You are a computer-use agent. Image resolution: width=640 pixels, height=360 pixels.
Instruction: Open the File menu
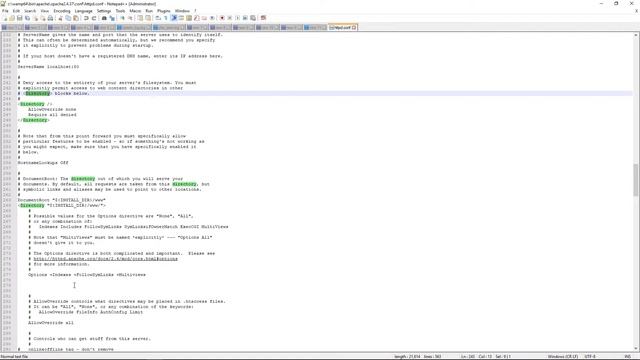click(x=5, y=11)
